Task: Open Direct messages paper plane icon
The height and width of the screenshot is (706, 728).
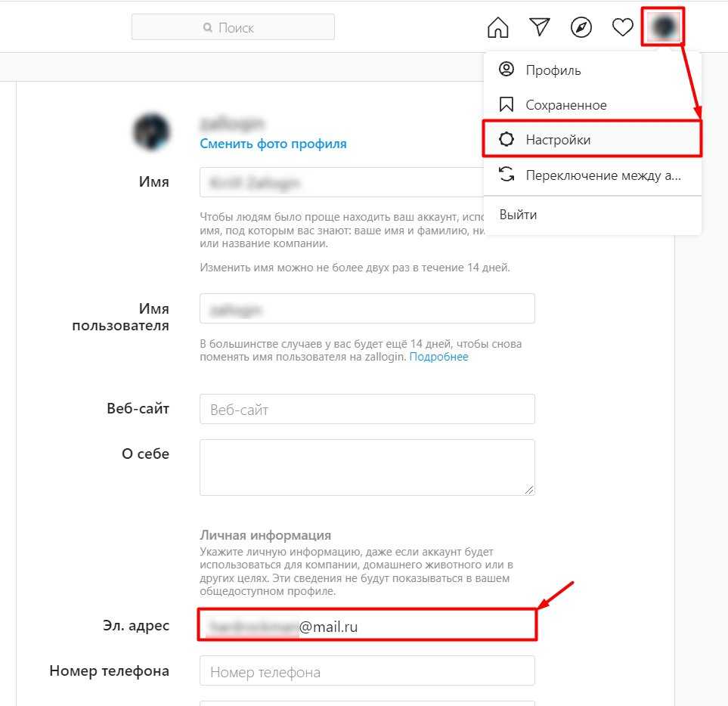Action: coord(540,27)
